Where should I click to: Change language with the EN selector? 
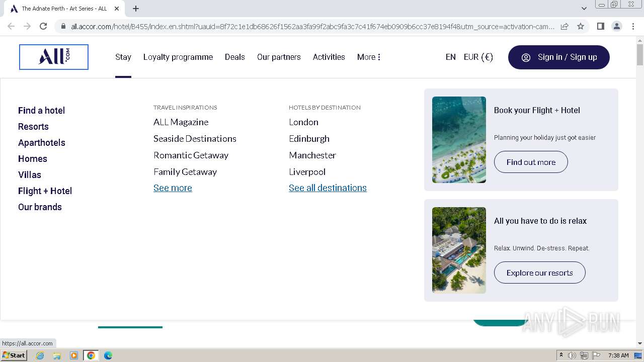click(x=451, y=57)
